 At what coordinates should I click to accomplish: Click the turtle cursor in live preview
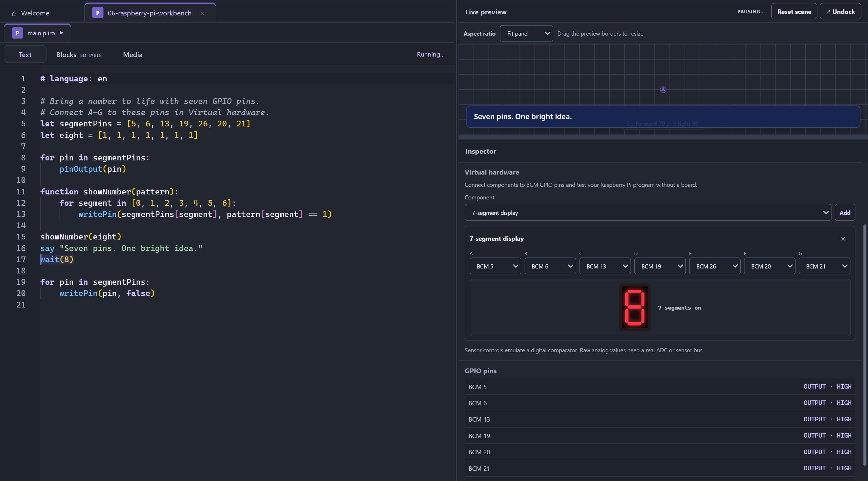(x=663, y=90)
